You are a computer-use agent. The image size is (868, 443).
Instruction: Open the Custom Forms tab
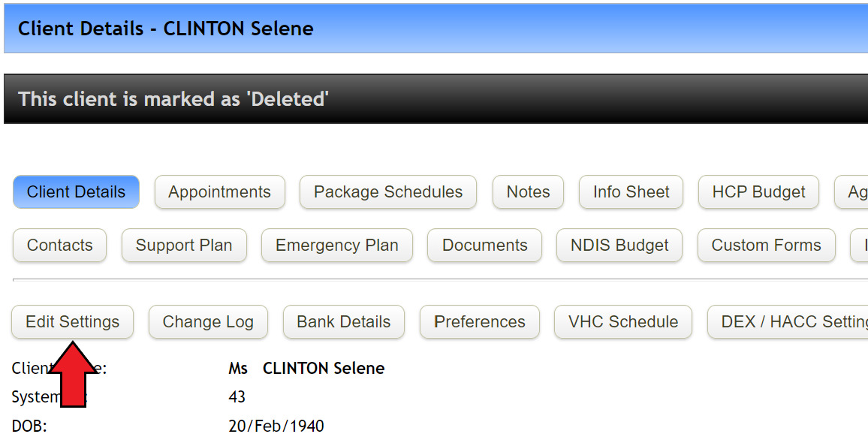click(x=766, y=245)
